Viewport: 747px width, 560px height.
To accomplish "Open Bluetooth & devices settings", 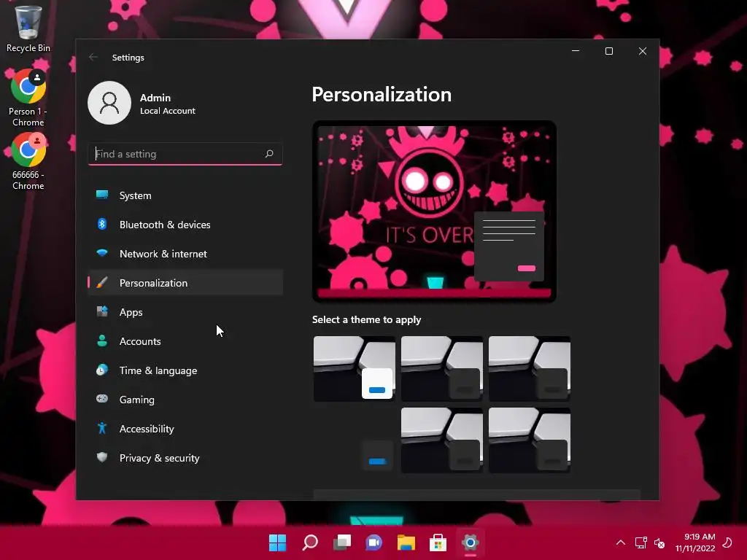I will point(185,225).
